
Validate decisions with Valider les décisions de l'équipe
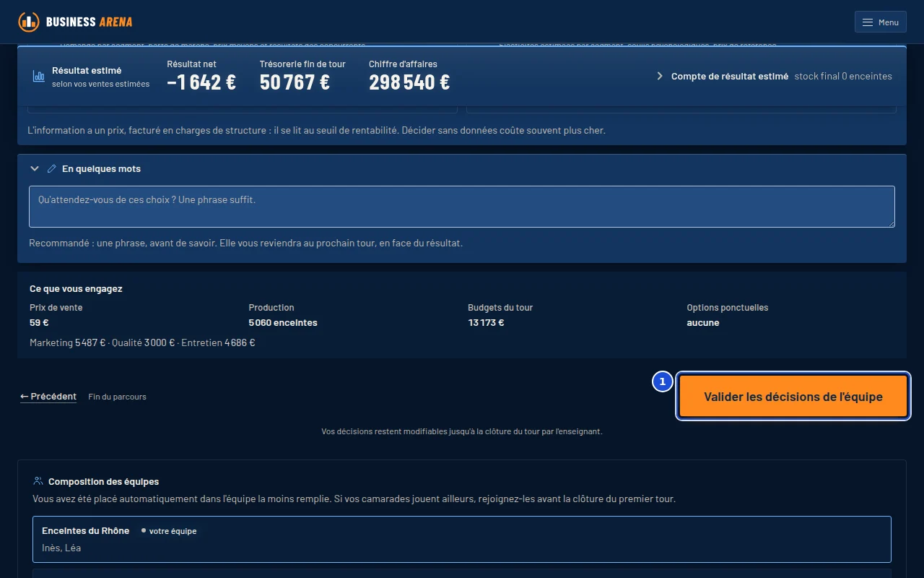tap(793, 397)
